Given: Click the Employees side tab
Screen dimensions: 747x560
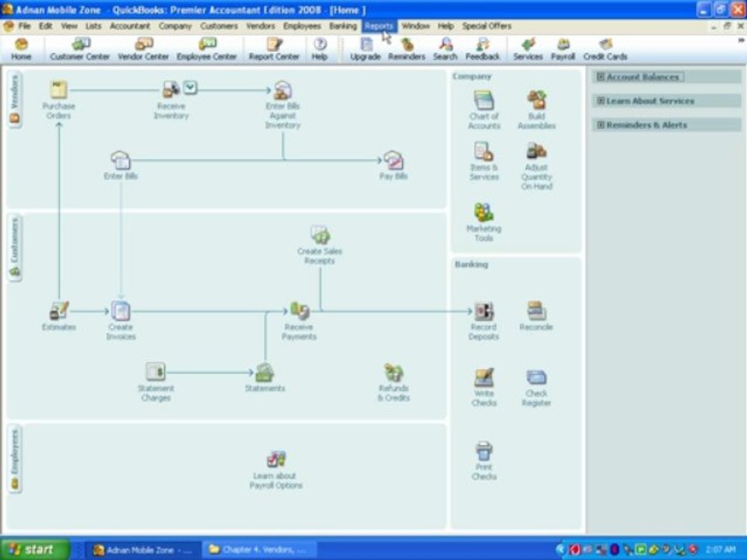Looking at the screenshot, I should (15, 459).
